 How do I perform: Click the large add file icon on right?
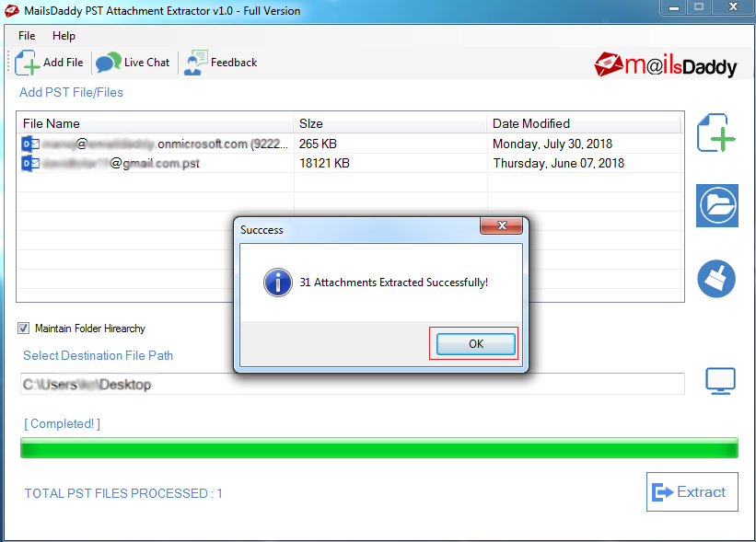[716, 133]
